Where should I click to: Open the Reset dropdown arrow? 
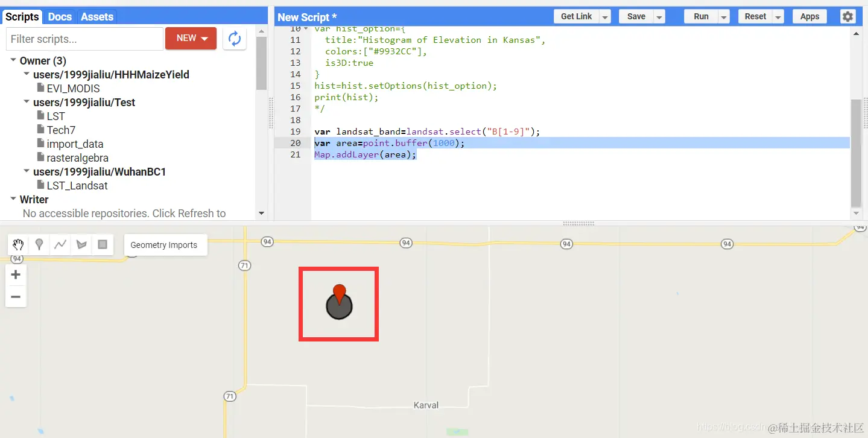pos(778,17)
